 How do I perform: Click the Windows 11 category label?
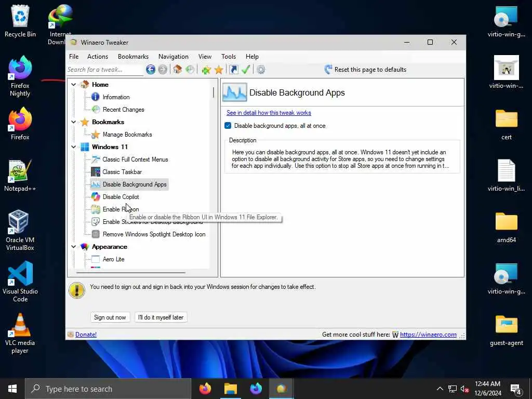[x=110, y=147]
